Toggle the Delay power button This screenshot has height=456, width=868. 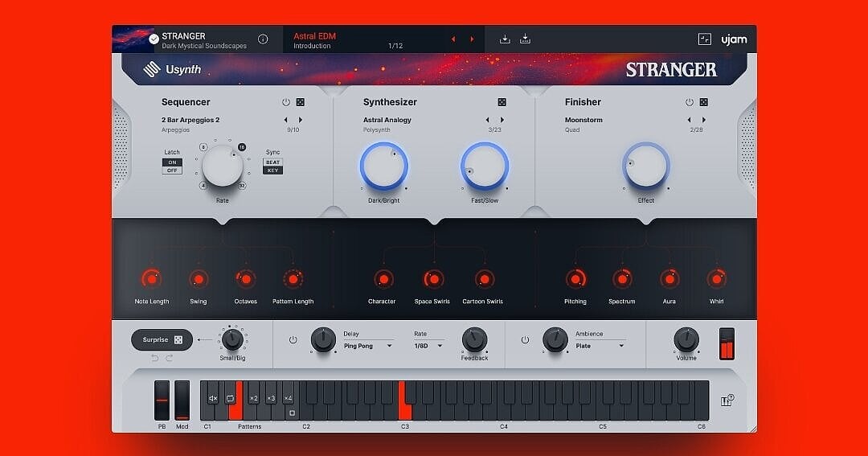[293, 340]
